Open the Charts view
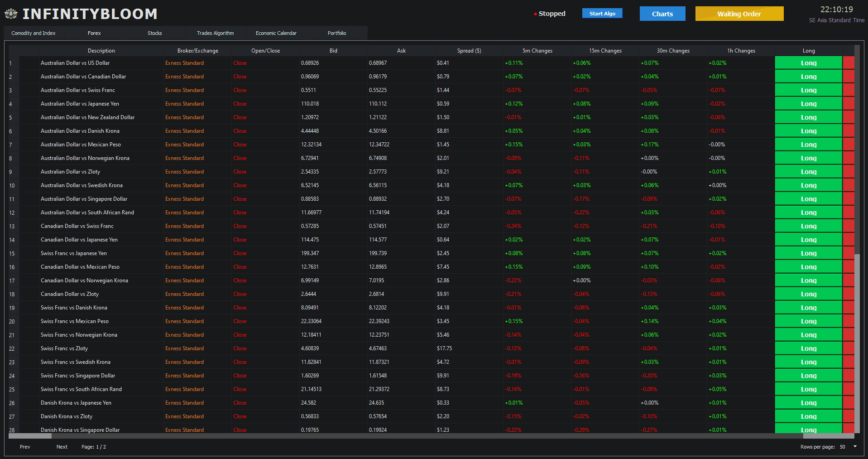The image size is (868, 459). coord(662,14)
